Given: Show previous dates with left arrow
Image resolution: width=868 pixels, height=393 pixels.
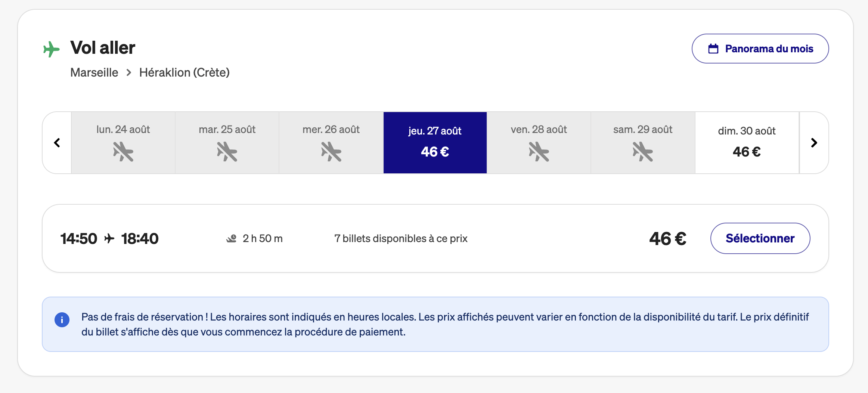Looking at the screenshot, I should pyautogui.click(x=57, y=143).
